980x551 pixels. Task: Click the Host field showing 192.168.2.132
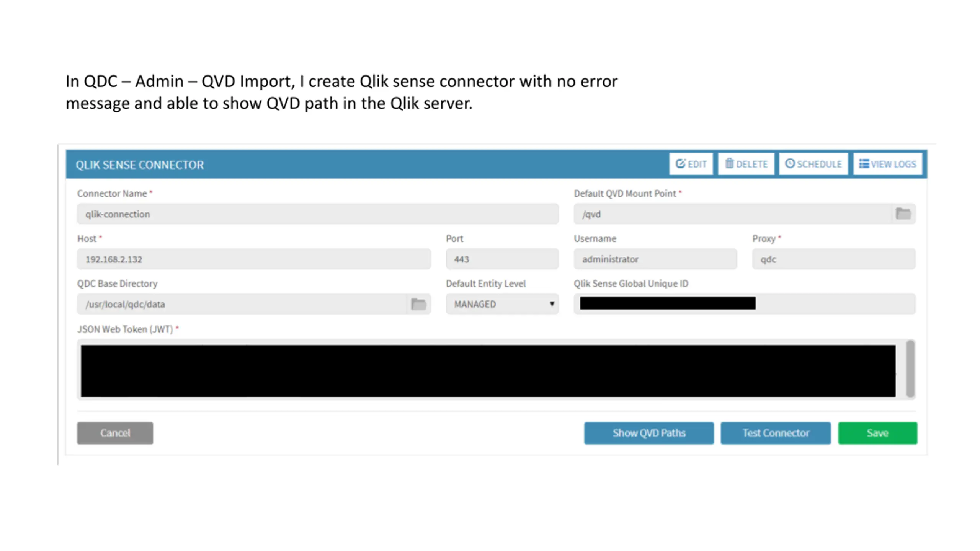(x=253, y=259)
